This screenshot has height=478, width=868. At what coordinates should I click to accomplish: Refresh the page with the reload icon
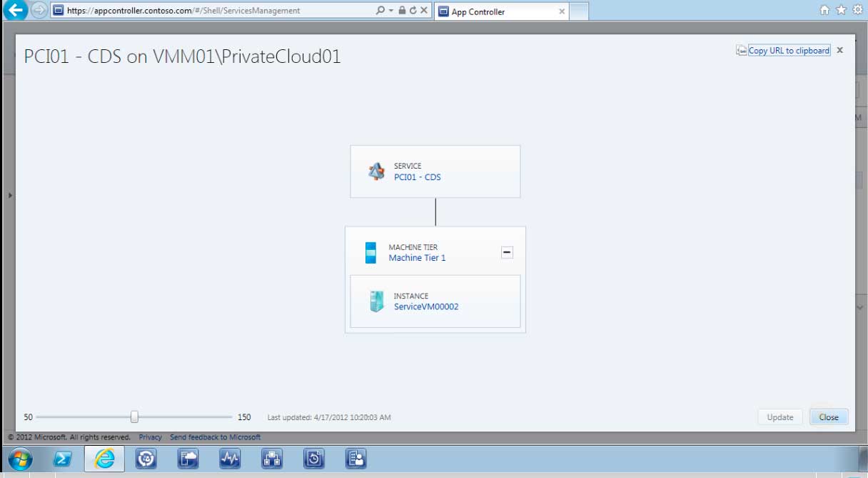click(x=413, y=10)
